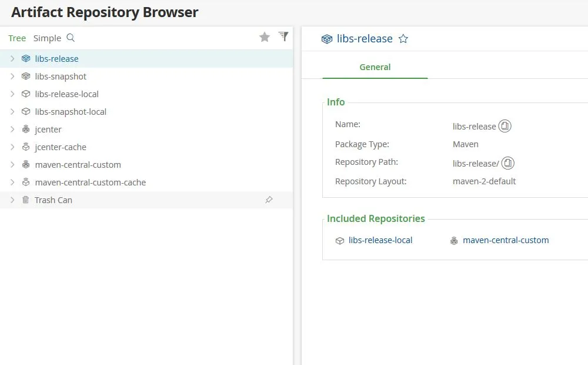Click the favorites star filter icon
Viewport: 588px width, 365px height.
(x=265, y=37)
